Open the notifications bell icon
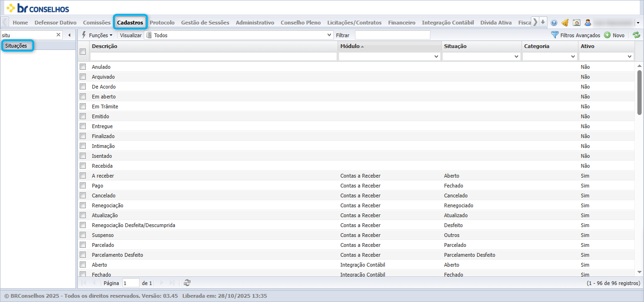The width and height of the screenshot is (644, 302). click(x=565, y=23)
